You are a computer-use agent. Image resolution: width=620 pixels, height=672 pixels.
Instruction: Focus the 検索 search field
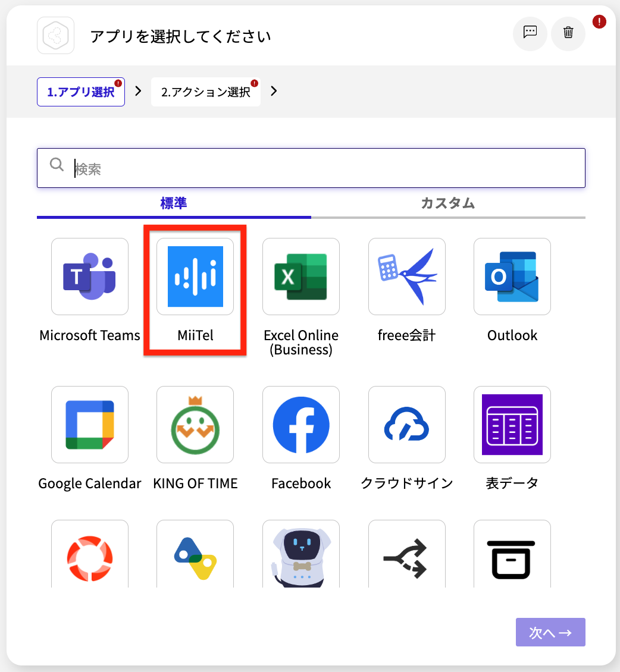tap(311, 168)
